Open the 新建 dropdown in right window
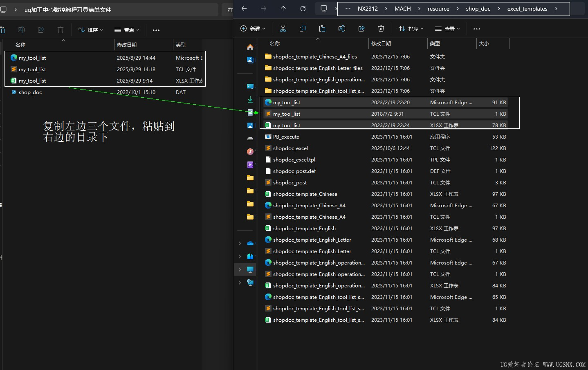This screenshot has width=588, height=370. 253,29
